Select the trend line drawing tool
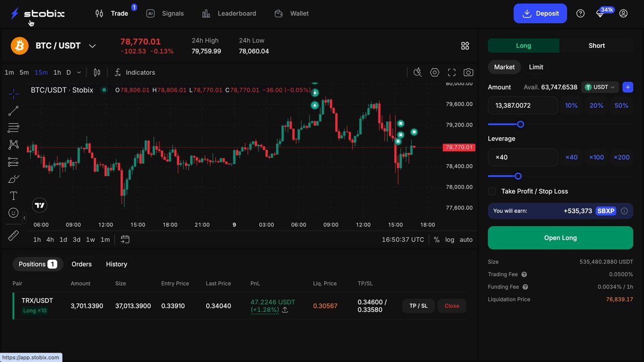The image size is (644, 362). [x=13, y=111]
